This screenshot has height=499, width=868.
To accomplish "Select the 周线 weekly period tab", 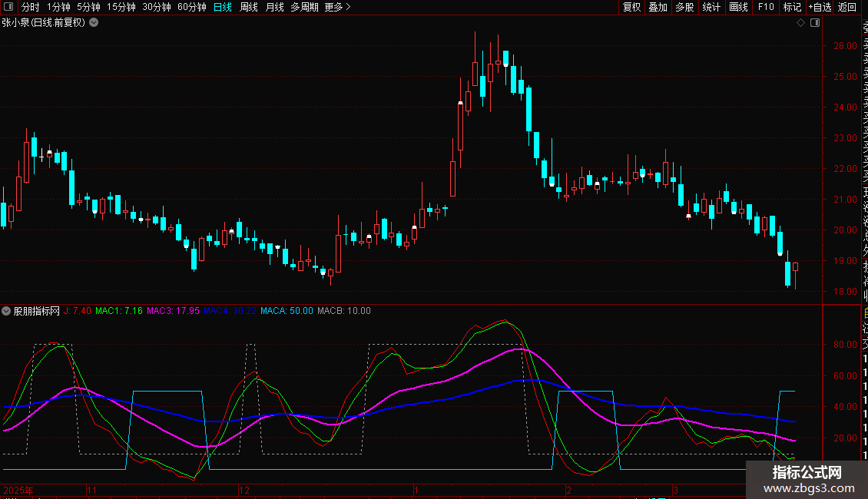I will click(x=249, y=7).
